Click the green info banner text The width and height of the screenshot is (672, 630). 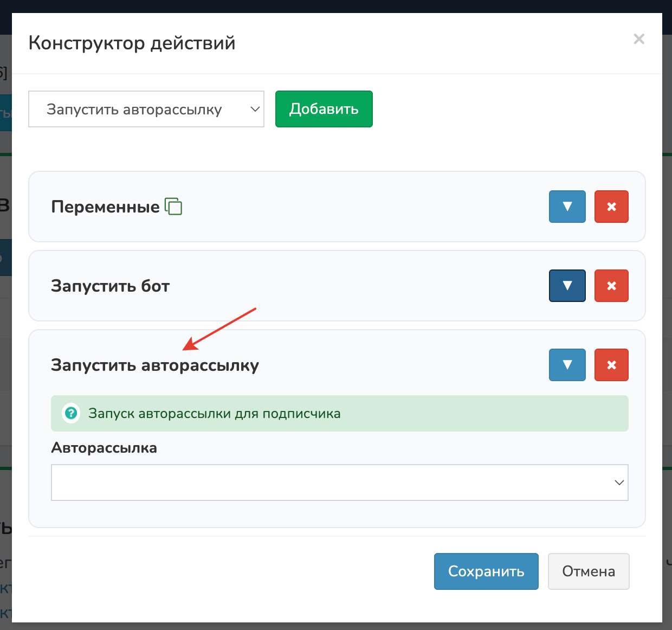pos(215,414)
